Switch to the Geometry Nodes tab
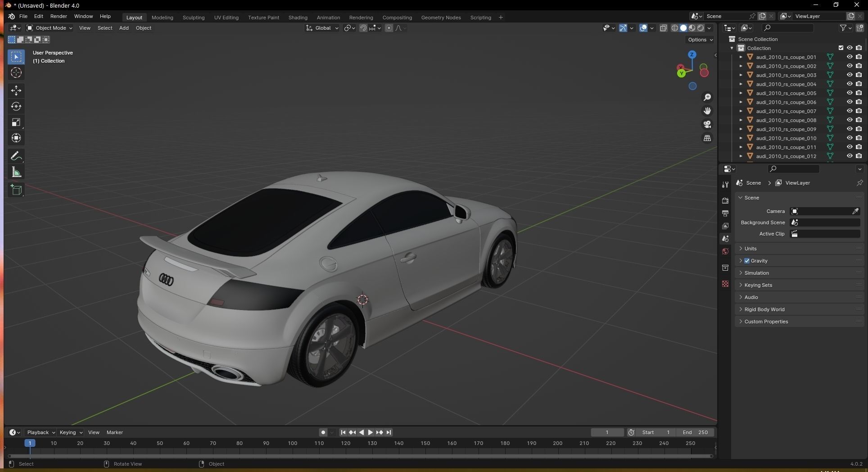The height and width of the screenshot is (472, 868). tap(441, 18)
